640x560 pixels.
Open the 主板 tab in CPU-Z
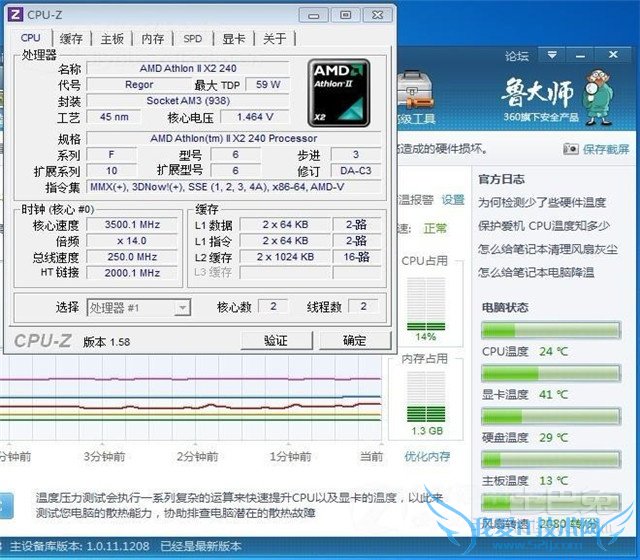(x=111, y=39)
